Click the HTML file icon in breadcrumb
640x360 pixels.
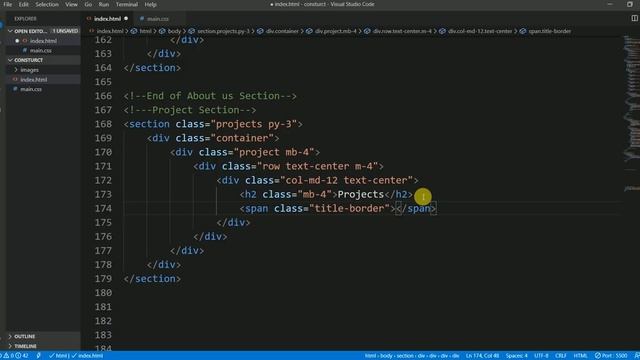[x=91, y=31]
